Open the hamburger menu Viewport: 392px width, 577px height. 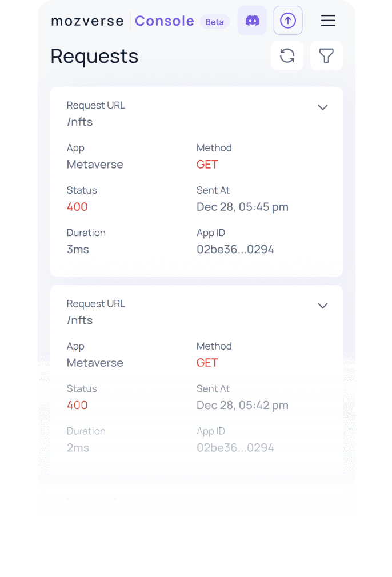point(327,21)
